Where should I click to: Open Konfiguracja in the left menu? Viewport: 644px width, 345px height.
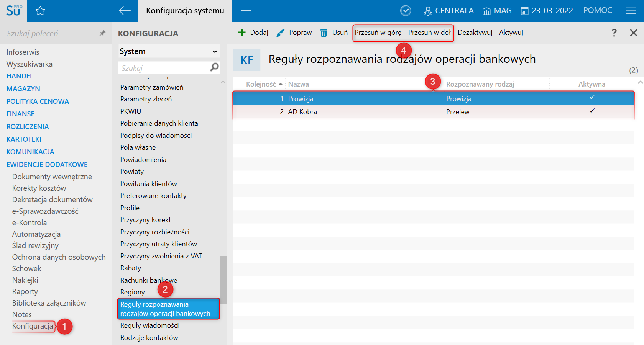33,326
